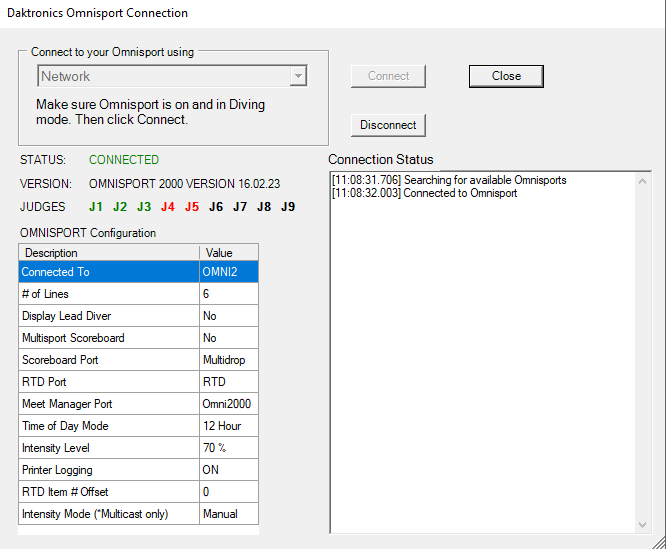Screen dimensions: 666x549
Task: Click the log scrollbar down arrow
Action: coord(643,525)
